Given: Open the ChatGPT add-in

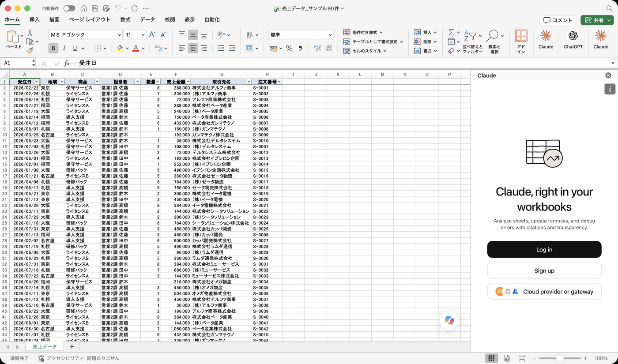Looking at the screenshot, I should click(573, 39).
